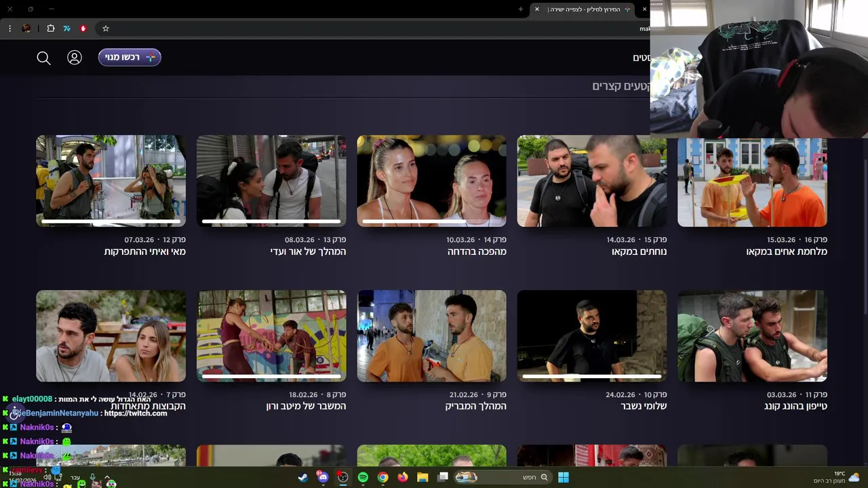Click the date text פרק 14 • 10.03.26
This screenshot has height=488, width=868.
coord(476,239)
